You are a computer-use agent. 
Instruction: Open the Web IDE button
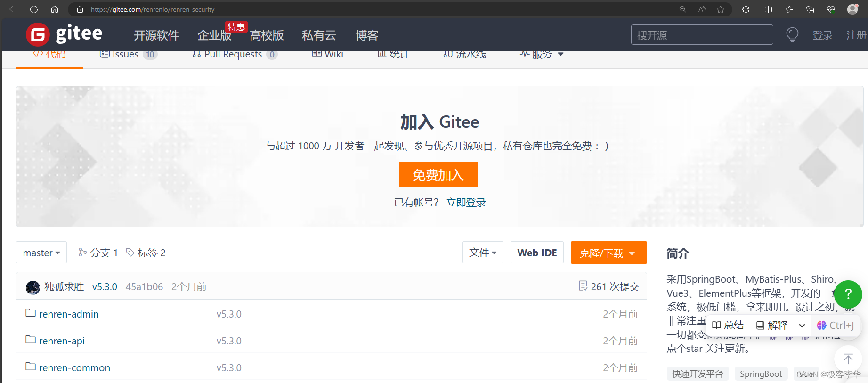(537, 253)
